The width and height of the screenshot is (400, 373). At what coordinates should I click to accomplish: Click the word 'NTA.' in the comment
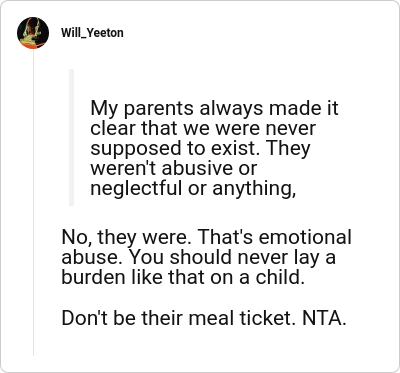coord(324,318)
